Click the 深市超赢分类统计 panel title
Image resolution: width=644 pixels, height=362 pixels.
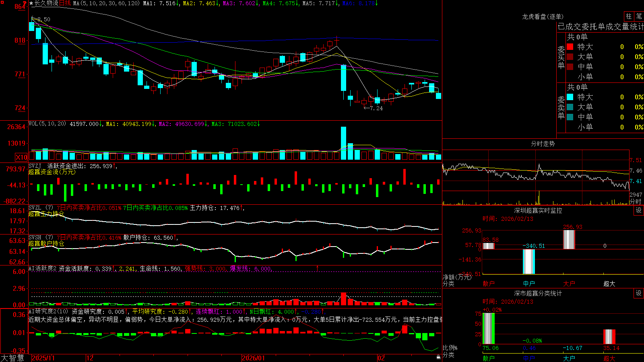[538, 293]
